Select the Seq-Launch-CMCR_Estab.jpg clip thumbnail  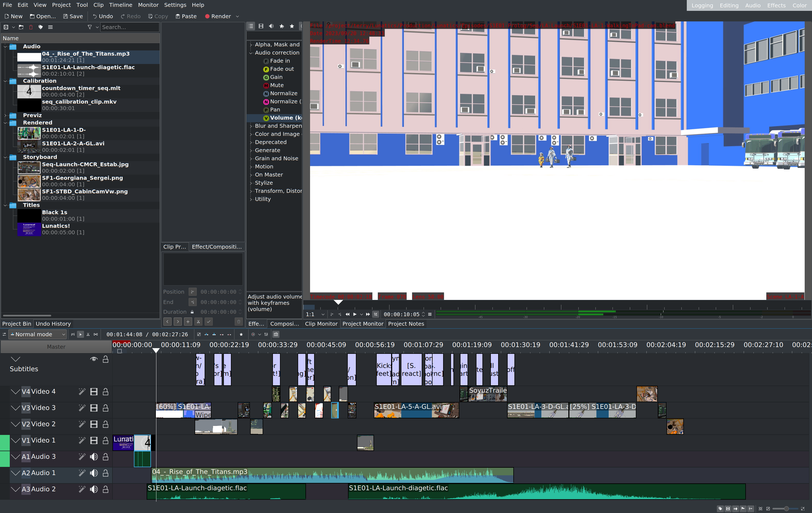click(x=29, y=168)
